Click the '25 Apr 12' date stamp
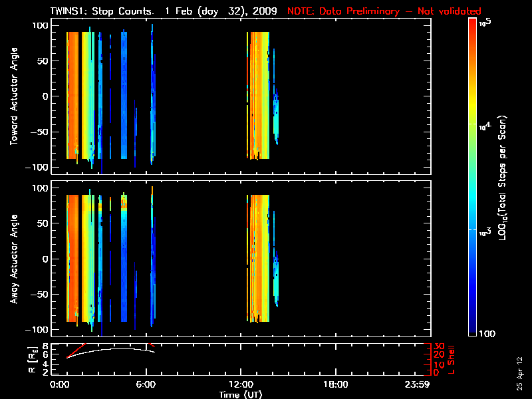Screen dimensions: 532x399 pos(521,368)
